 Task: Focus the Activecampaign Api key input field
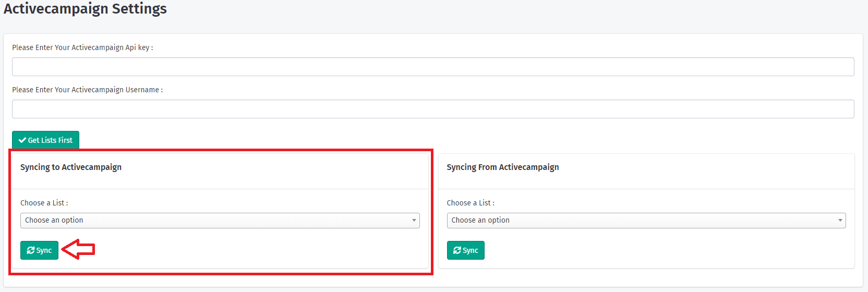(x=433, y=67)
